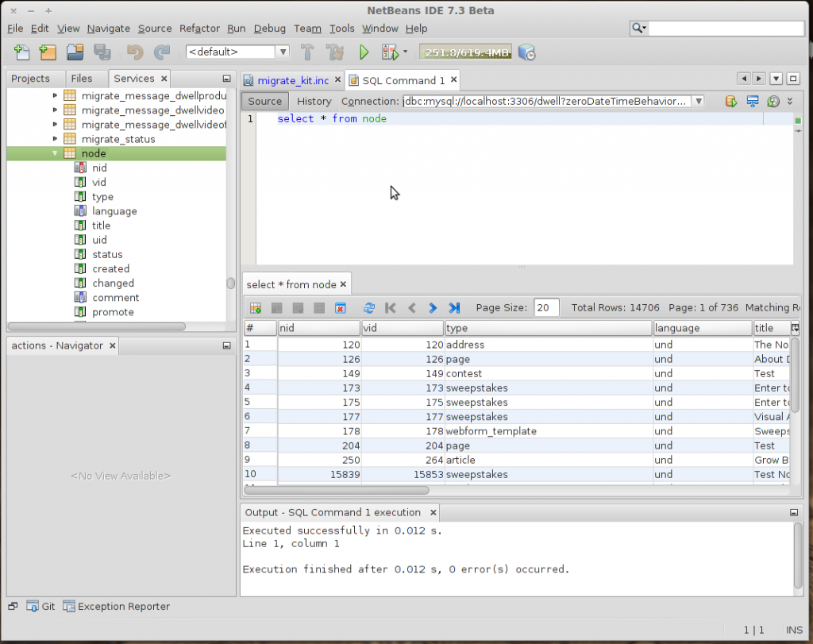Open the Refactor menu
The width and height of the screenshot is (813, 644).
[x=199, y=29]
